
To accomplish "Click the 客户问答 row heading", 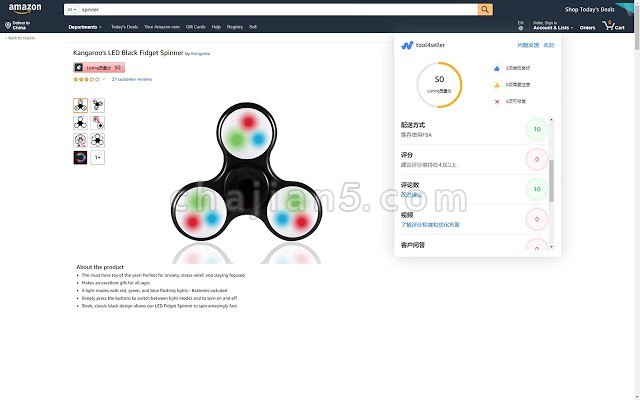I will (413, 245).
